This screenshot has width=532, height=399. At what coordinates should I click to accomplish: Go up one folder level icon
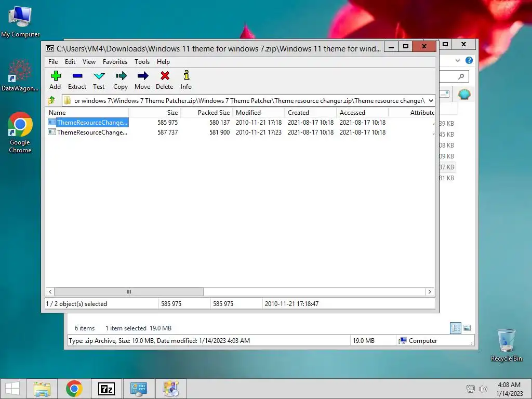click(x=51, y=100)
